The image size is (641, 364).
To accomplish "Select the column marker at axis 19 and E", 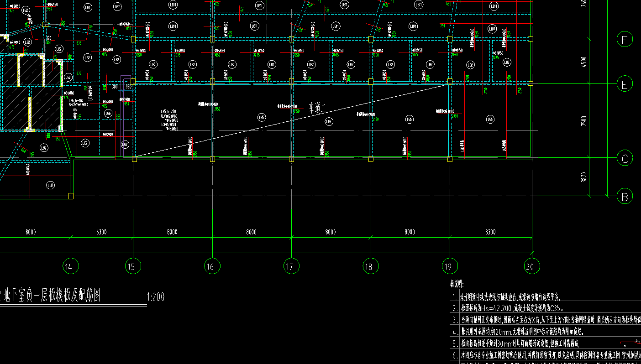I will click(x=450, y=82).
